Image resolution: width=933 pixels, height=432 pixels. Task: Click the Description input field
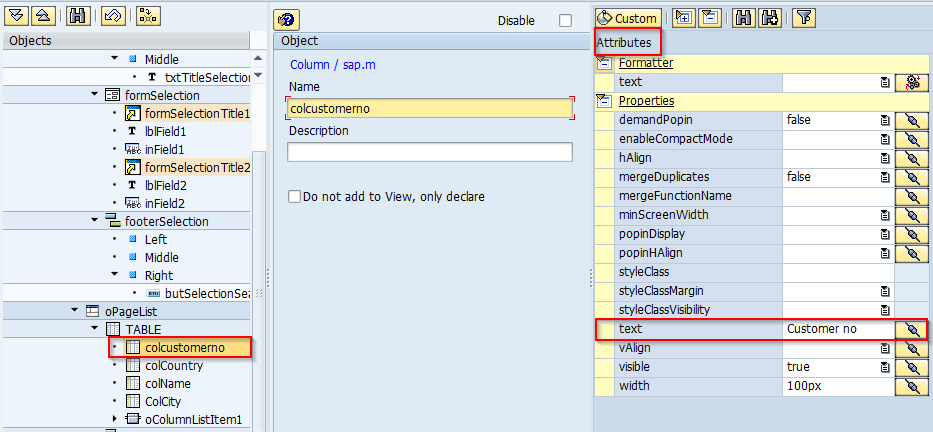coord(429,152)
